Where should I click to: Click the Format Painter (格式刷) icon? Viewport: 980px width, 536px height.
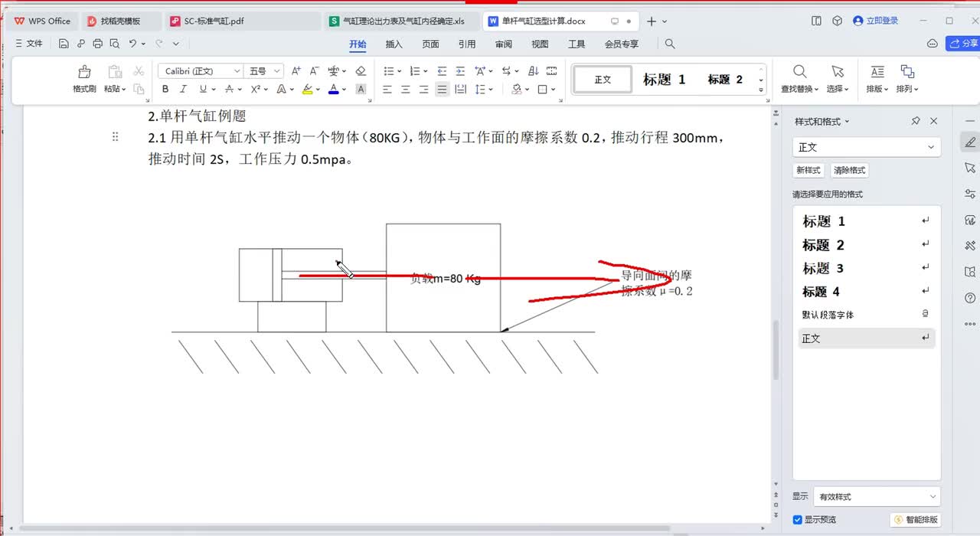(x=84, y=72)
